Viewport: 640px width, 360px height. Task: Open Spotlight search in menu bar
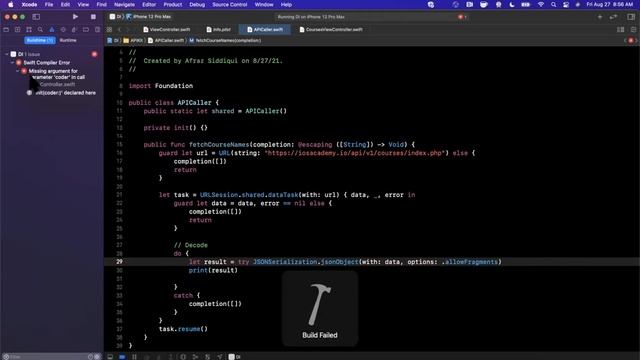click(x=553, y=4)
